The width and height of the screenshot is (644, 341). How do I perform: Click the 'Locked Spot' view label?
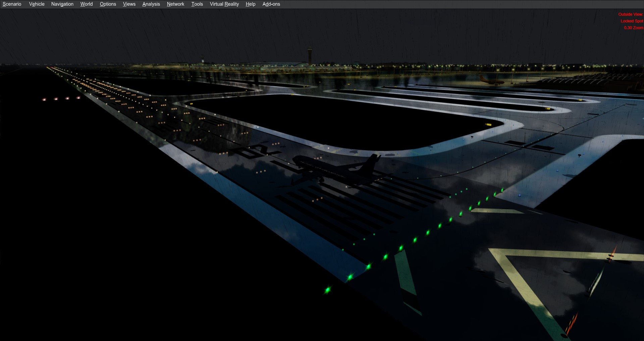632,21
